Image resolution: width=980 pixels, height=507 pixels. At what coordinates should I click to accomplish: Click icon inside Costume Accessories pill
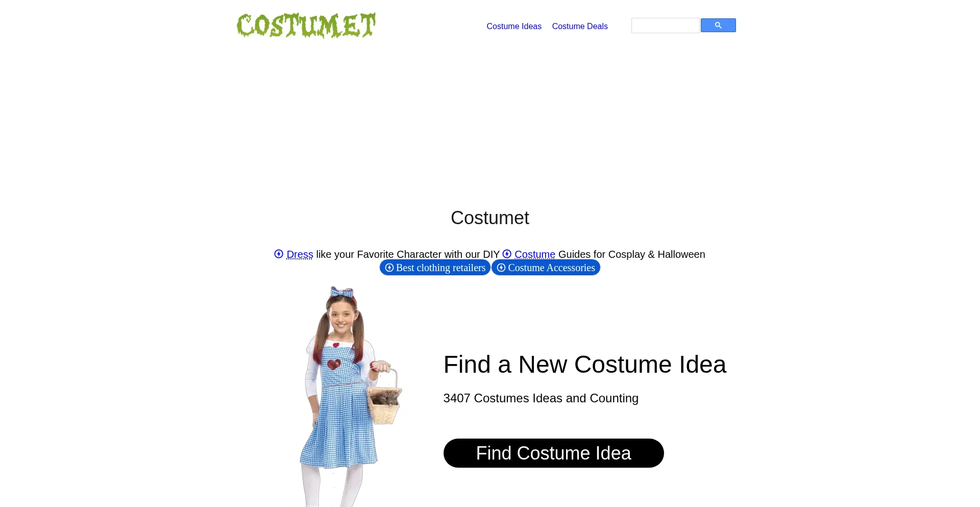[501, 268]
